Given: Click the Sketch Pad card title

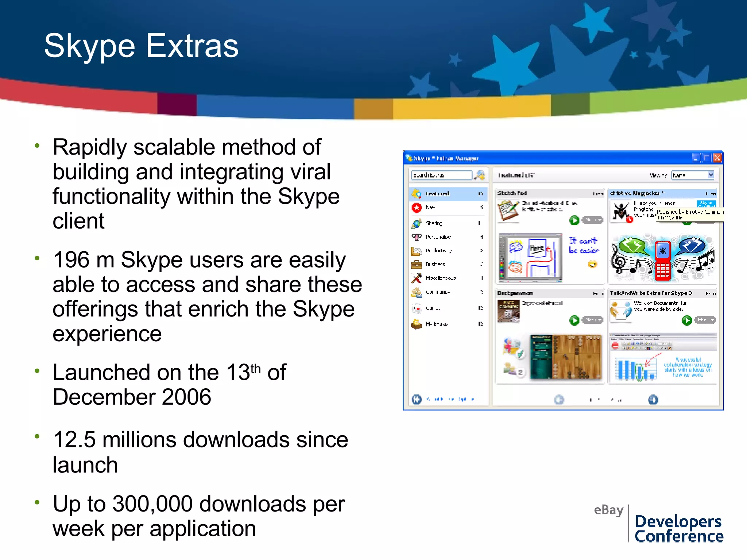Looking at the screenshot, I should (512, 193).
